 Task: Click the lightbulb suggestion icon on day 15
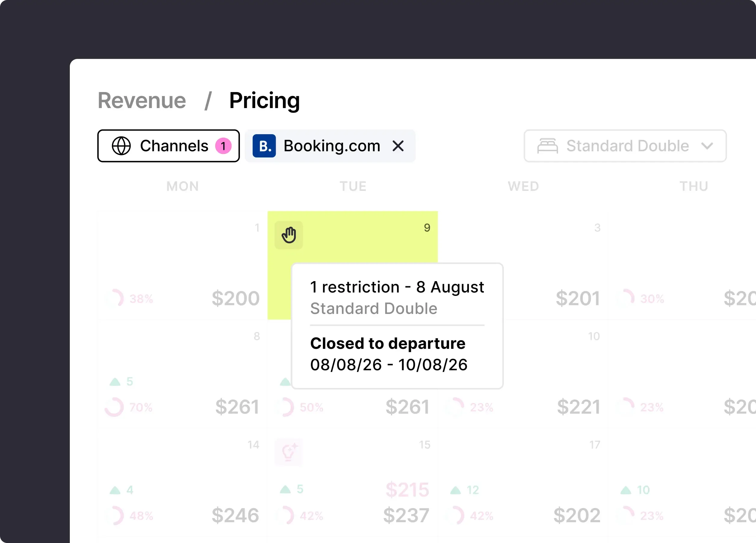289,452
